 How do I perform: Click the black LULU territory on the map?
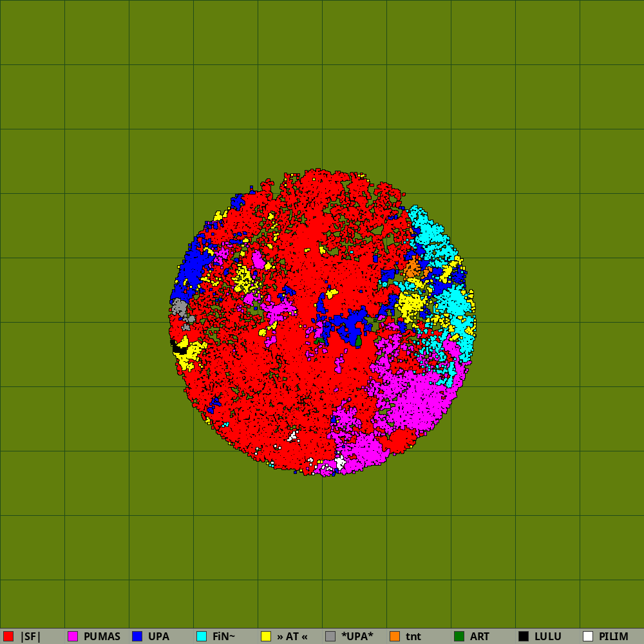(179, 349)
